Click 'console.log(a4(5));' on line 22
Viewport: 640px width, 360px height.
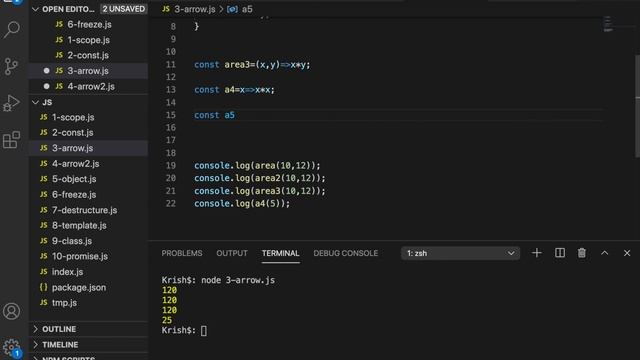point(242,203)
